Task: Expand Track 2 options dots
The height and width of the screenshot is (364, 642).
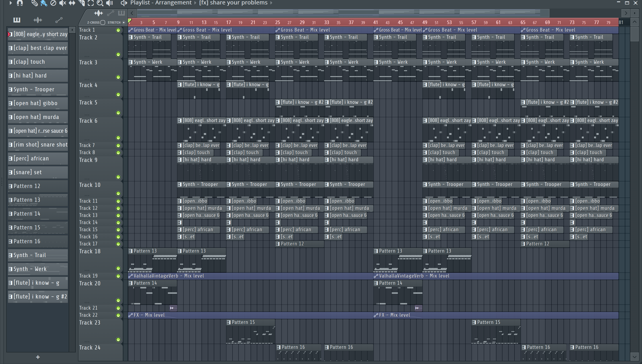Action: [87, 56]
